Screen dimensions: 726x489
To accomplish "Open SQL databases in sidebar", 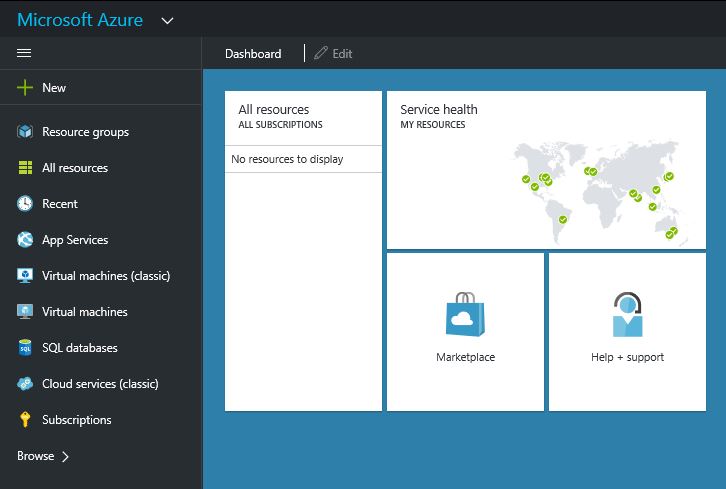I will pyautogui.click(x=80, y=348).
